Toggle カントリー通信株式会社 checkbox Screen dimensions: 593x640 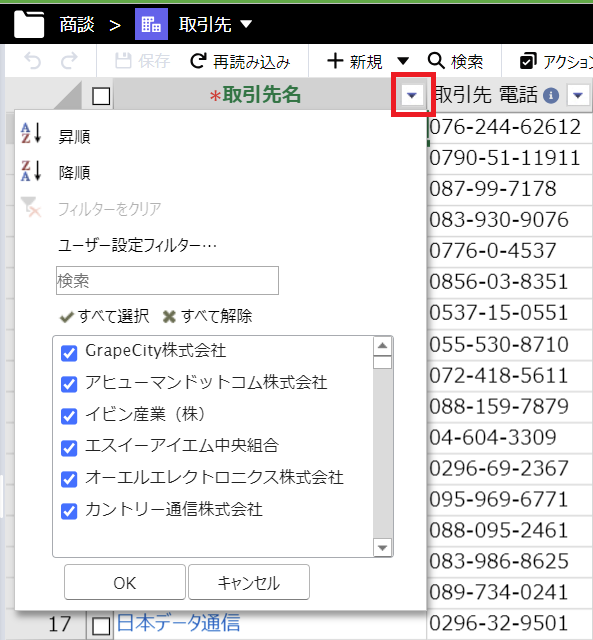69,511
